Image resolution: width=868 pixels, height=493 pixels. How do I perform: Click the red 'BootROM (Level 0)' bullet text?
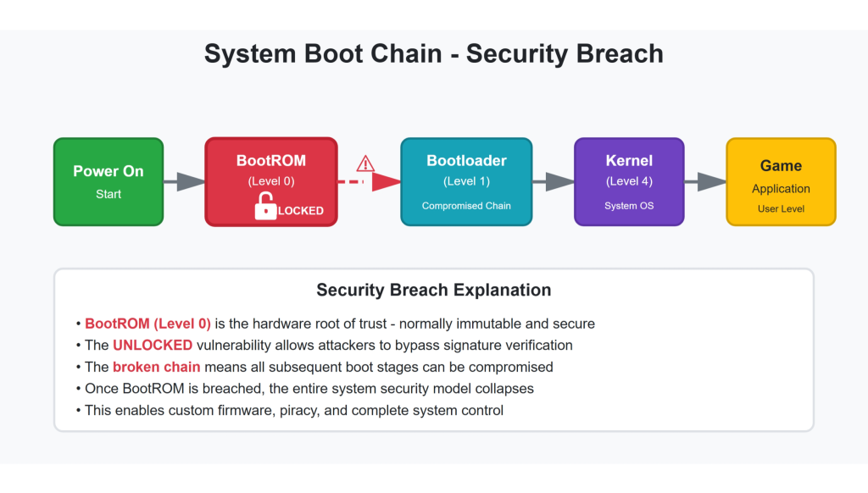pos(147,323)
